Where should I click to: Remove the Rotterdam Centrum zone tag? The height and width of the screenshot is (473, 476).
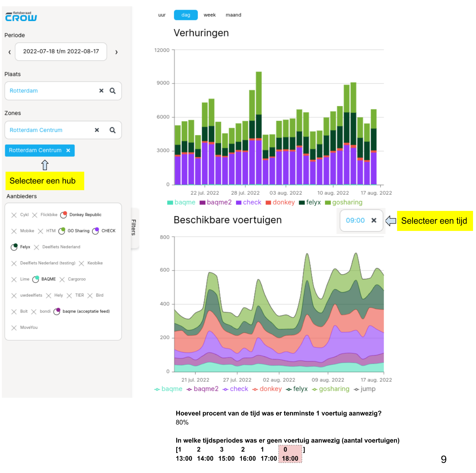point(68,150)
